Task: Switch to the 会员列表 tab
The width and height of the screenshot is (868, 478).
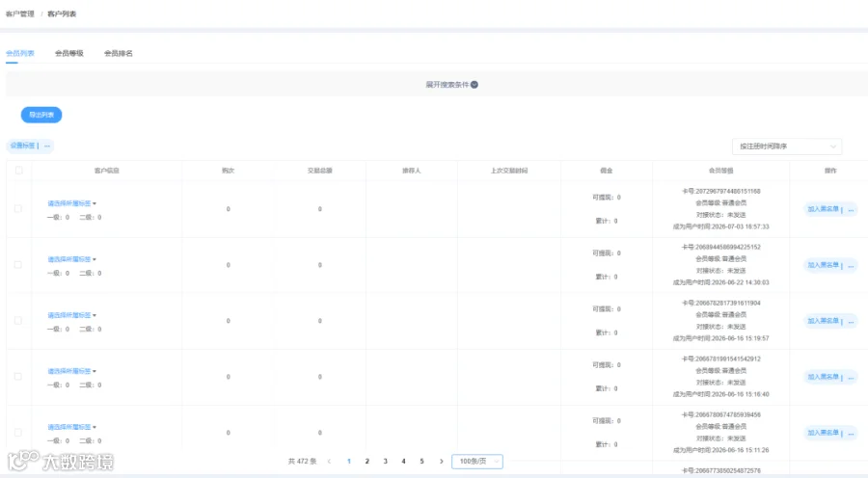Action: pyautogui.click(x=20, y=53)
